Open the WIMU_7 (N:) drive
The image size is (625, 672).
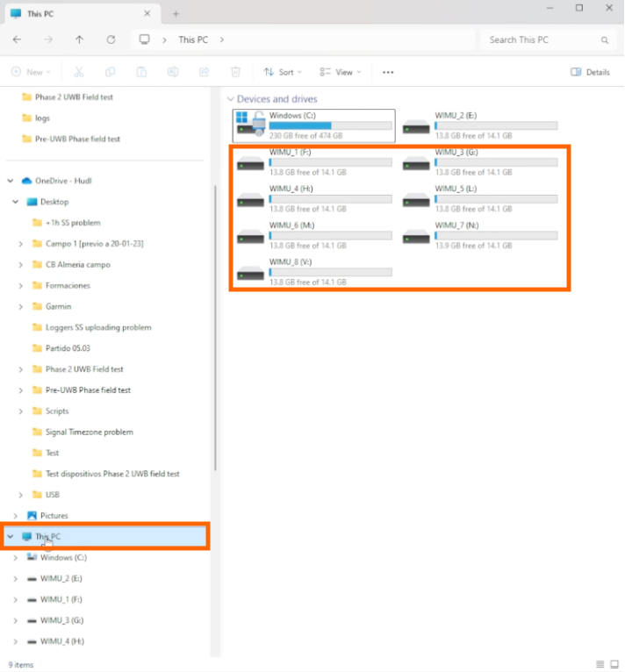[x=480, y=236]
